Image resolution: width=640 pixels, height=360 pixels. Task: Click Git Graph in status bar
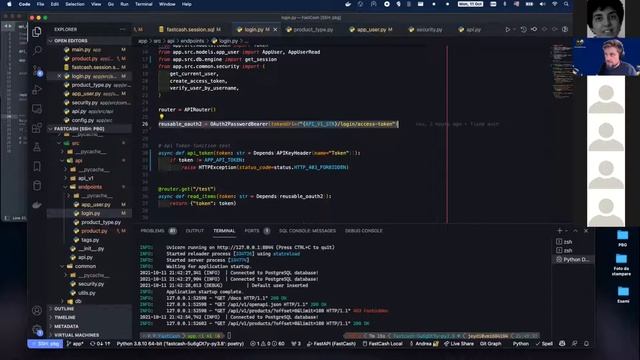pos(490,344)
